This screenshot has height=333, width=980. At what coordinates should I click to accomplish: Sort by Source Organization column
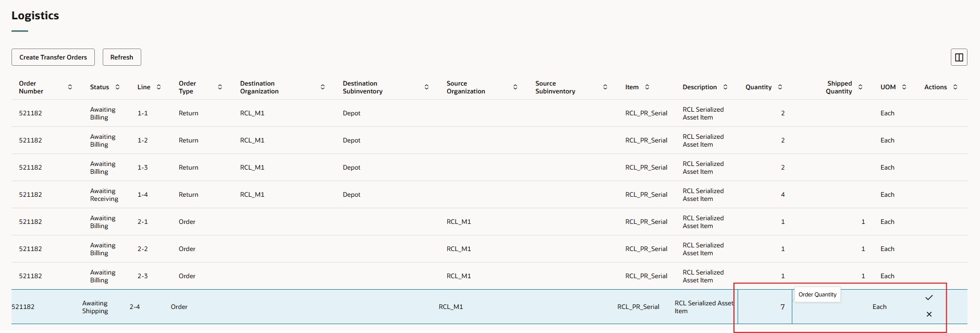click(515, 87)
